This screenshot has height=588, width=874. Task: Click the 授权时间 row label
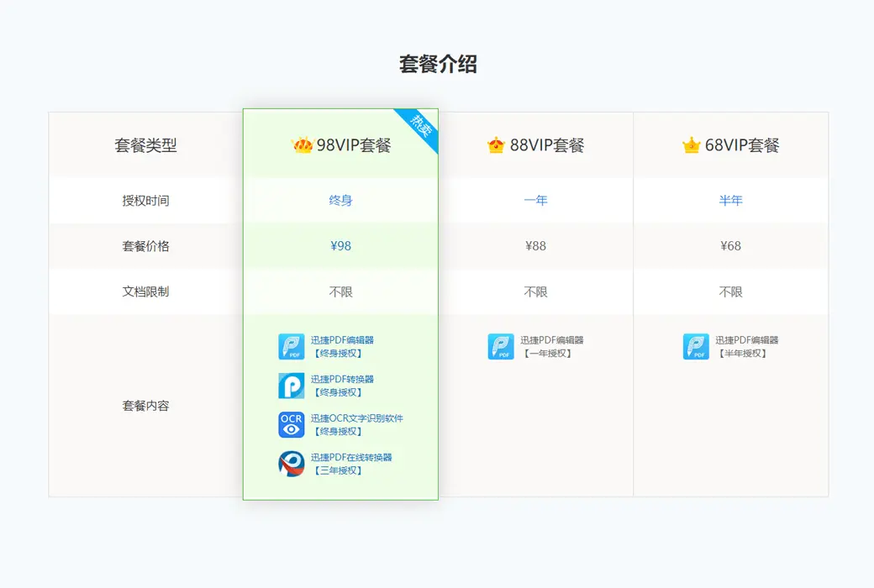(145, 201)
